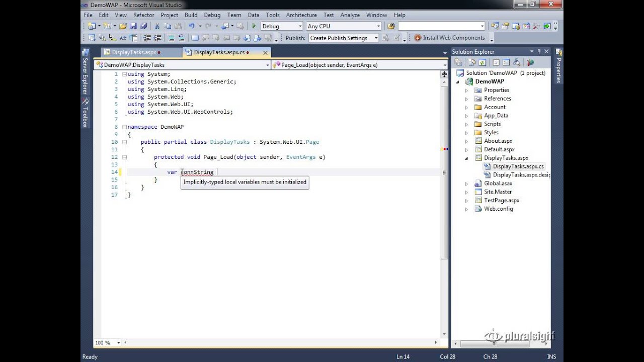Save the current file with Save icon

tap(133, 26)
